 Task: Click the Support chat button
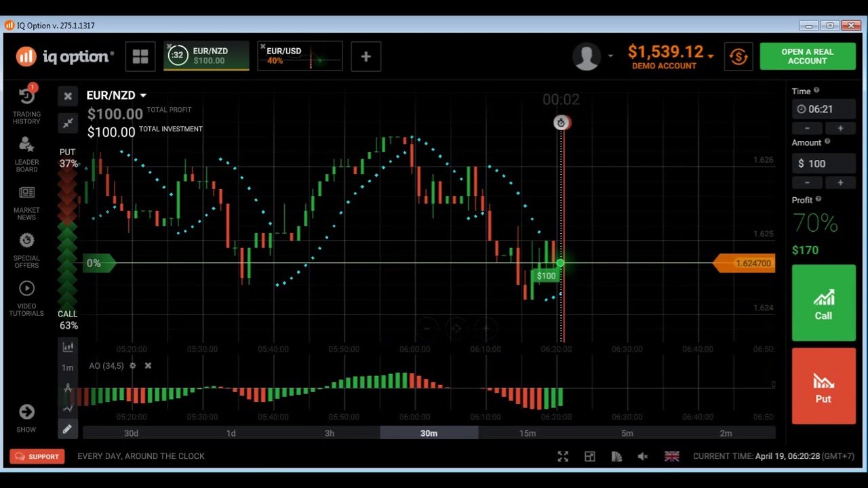coord(37,456)
